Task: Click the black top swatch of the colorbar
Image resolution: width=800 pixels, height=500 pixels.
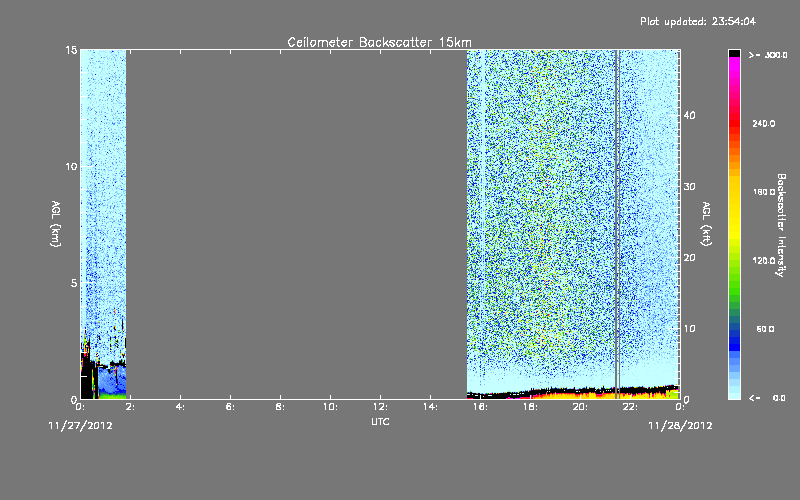Action: point(734,53)
